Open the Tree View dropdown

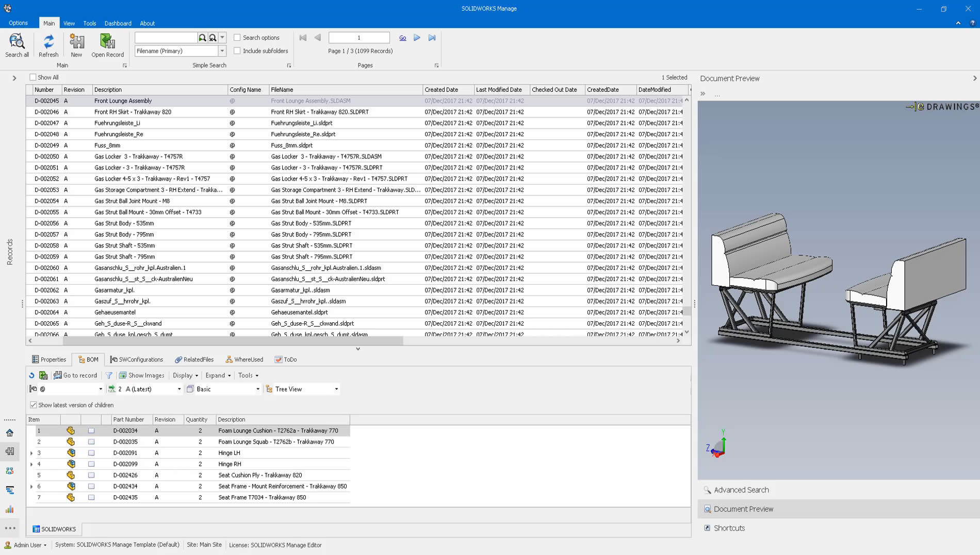336,389
